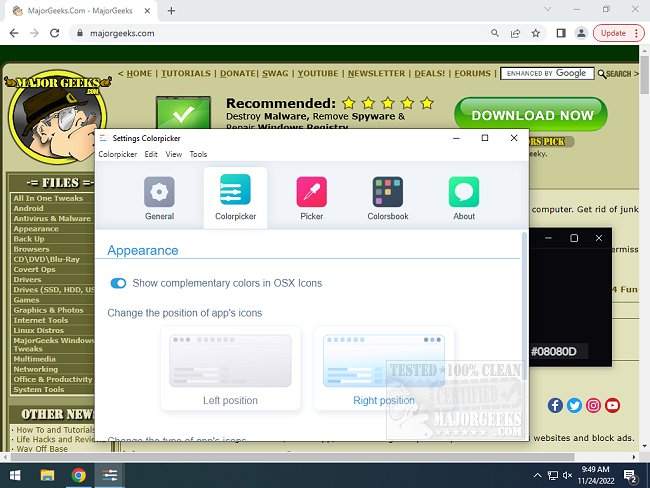
Task: Close the MajorGeeks browser tab
Action: [147, 11]
